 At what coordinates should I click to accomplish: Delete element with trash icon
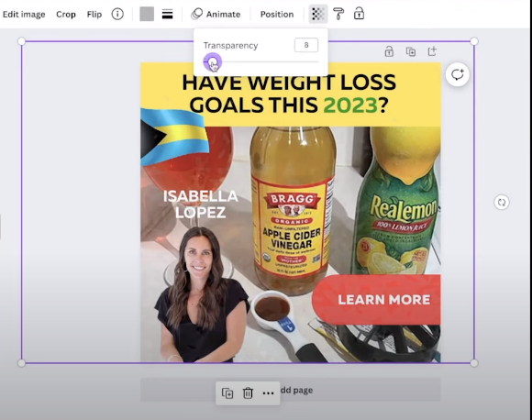(248, 393)
